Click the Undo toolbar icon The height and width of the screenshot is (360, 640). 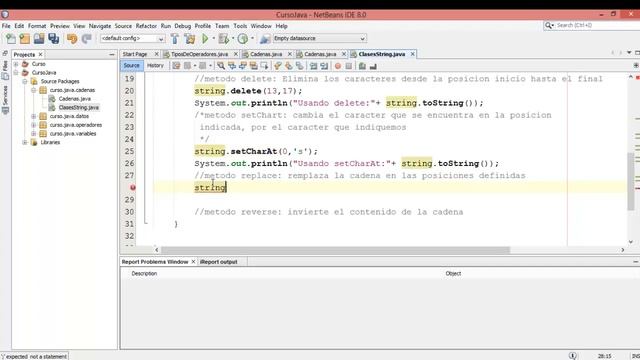[x=72, y=39]
